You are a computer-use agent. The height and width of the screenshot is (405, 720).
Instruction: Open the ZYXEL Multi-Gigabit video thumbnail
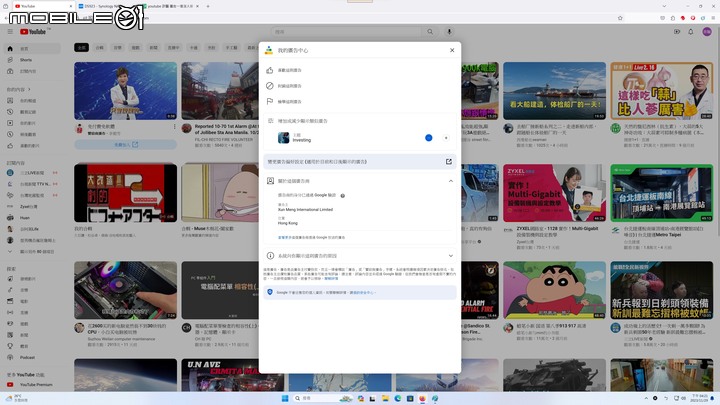click(x=554, y=193)
